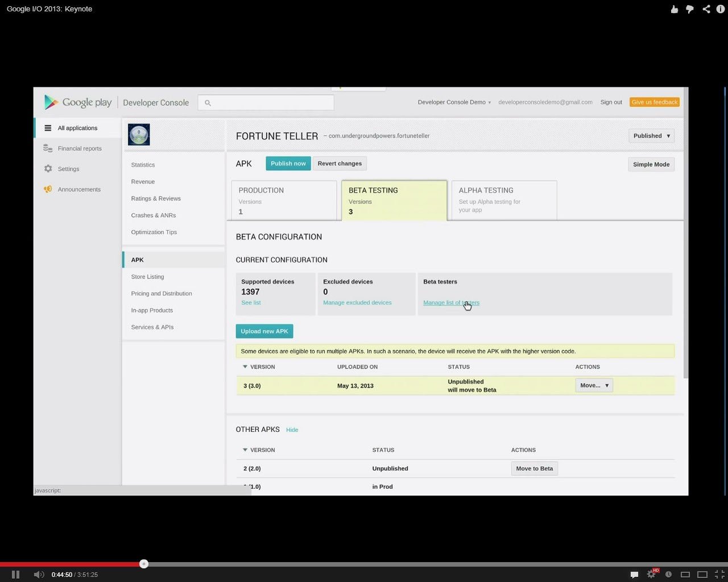This screenshot has height=582, width=728.
Task: Open the Revenue section
Action: (x=143, y=182)
